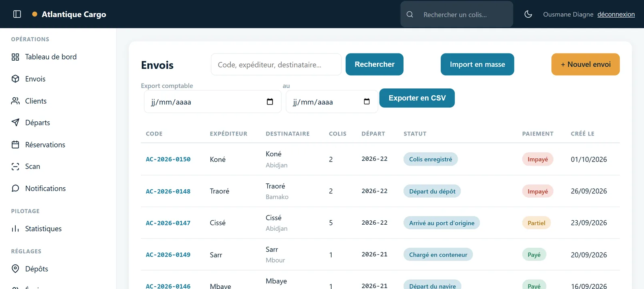Click Import en masse button

coord(477,64)
